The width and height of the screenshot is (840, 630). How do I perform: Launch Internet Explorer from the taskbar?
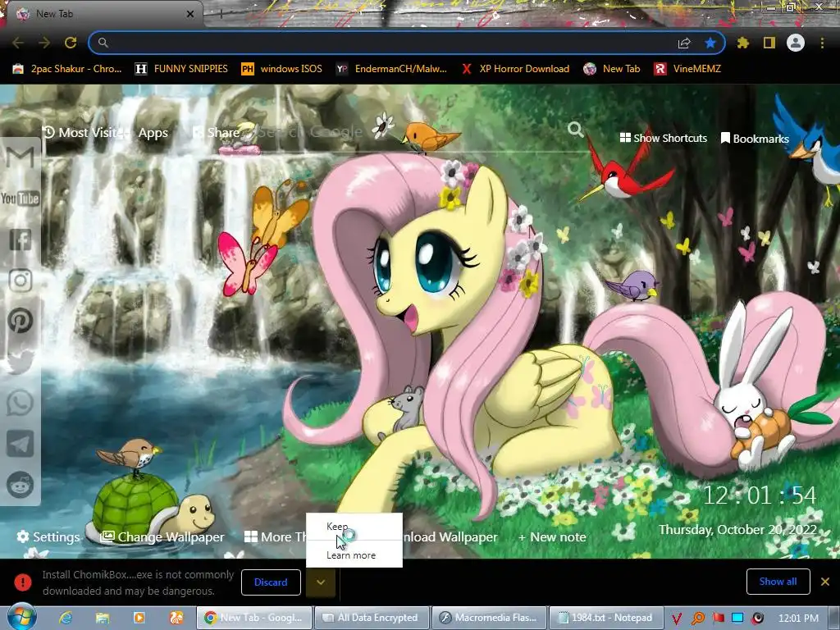(x=66, y=618)
